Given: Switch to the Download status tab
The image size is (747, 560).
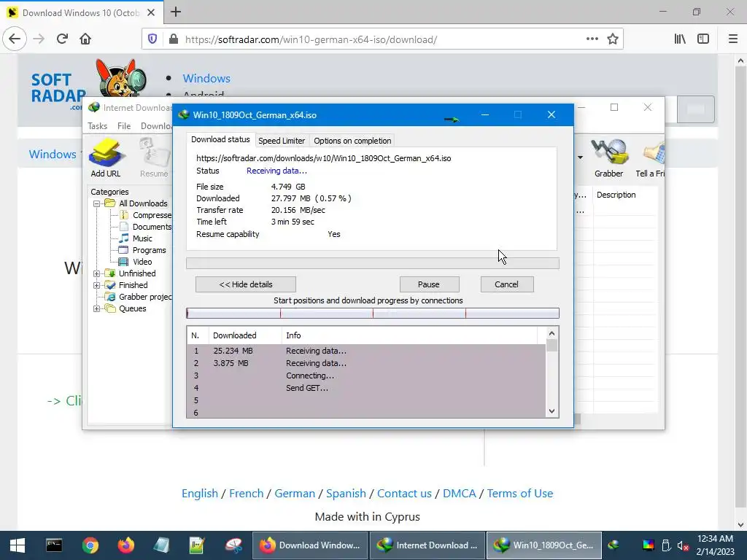Looking at the screenshot, I should point(220,139).
